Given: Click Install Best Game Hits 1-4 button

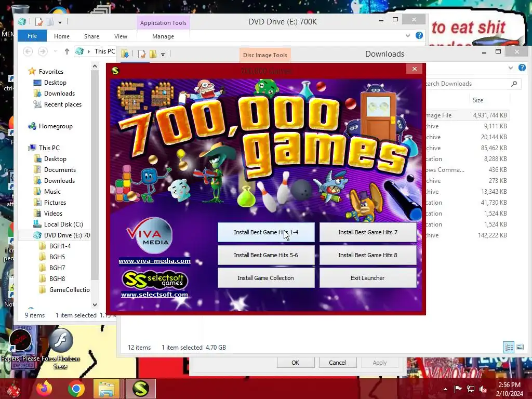Looking at the screenshot, I should click(x=266, y=232).
